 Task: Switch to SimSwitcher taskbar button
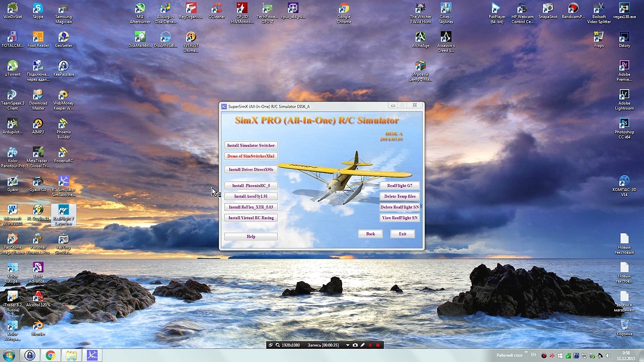(x=92, y=355)
